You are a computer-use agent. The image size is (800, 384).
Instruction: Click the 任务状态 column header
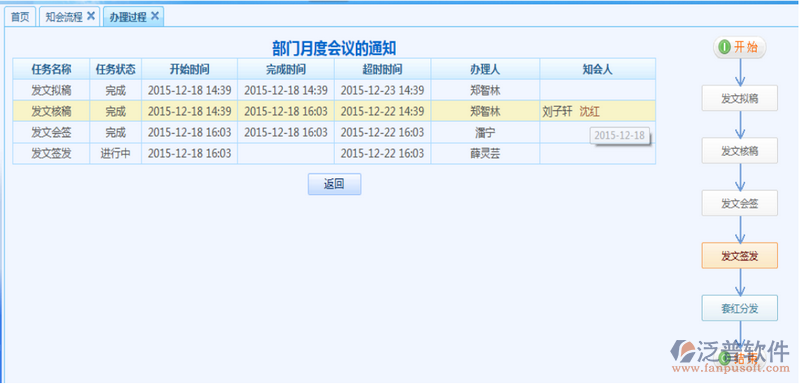[116, 69]
